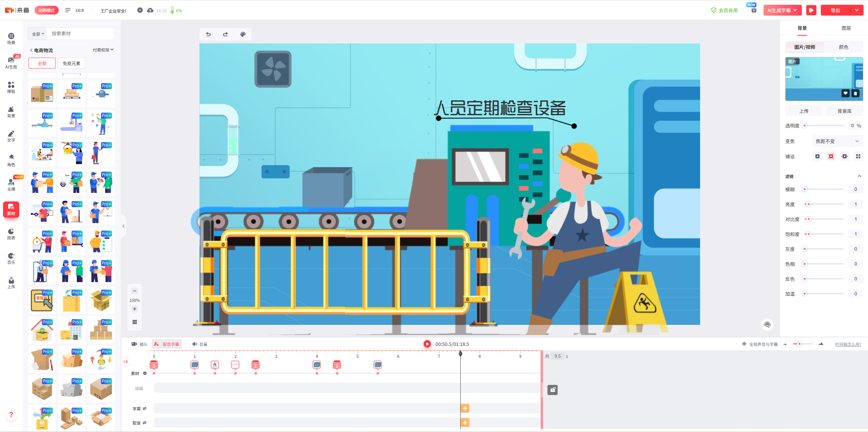Adjust the 透明度 opacity slider
This screenshot has height=432, width=868.
824,125
